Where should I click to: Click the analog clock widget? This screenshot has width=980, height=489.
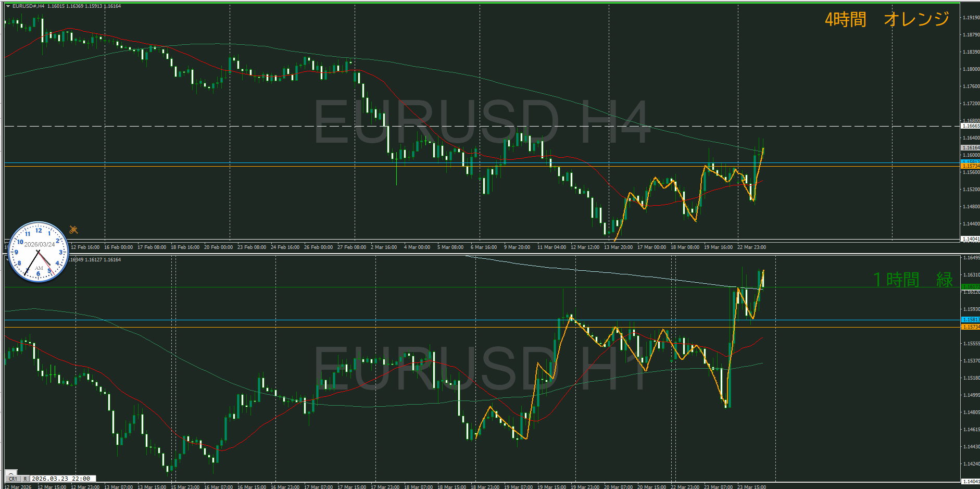(39, 253)
